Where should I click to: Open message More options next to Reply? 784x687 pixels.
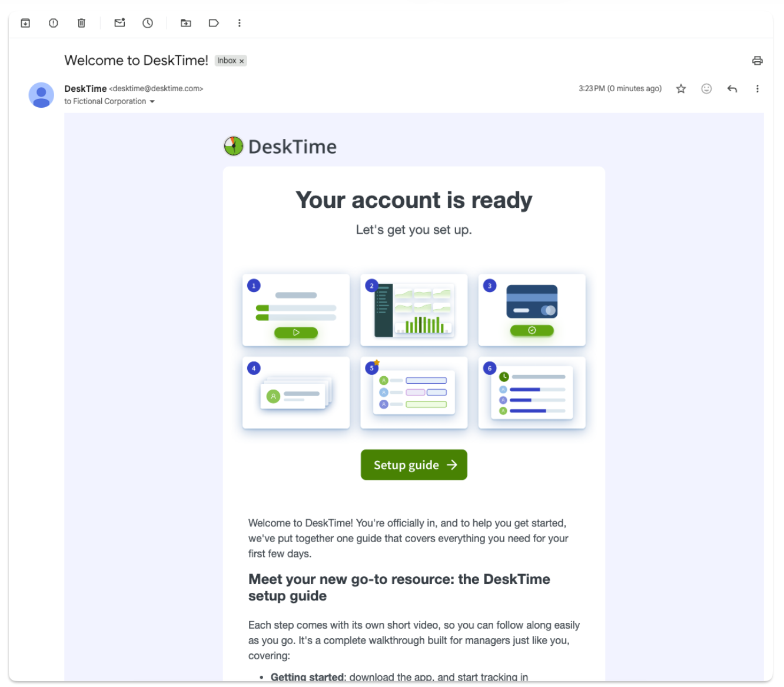(758, 89)
